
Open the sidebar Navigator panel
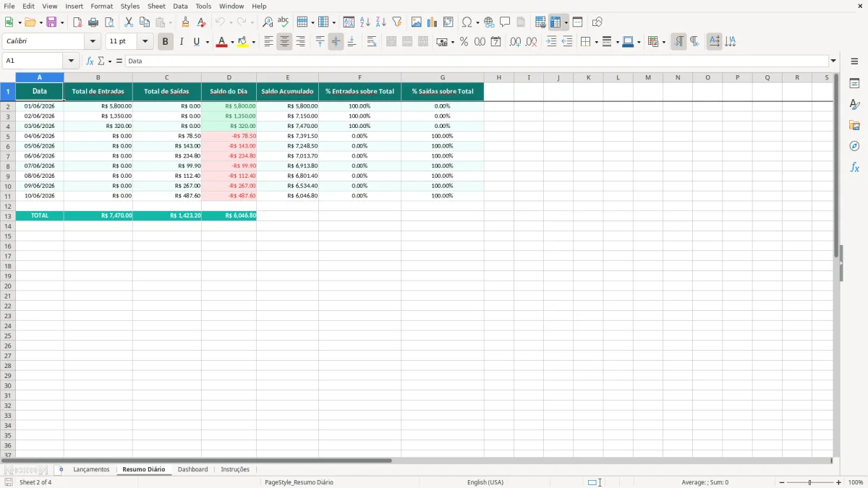(x=854, y=146)
